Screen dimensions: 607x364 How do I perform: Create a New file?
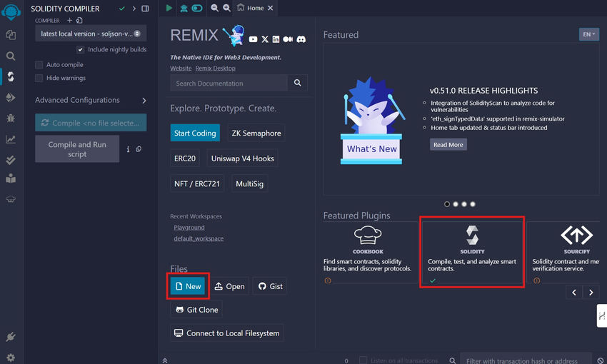tap(188, 286)
